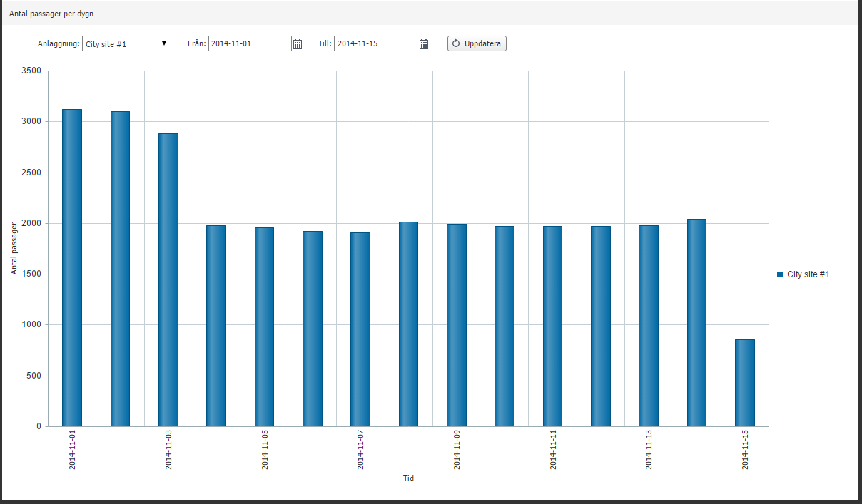The width and height of the screenshot is (862, 504).
Task: Click the 2014-11-15 axis label
Action: pyautogui.click(x=745, y=449)
